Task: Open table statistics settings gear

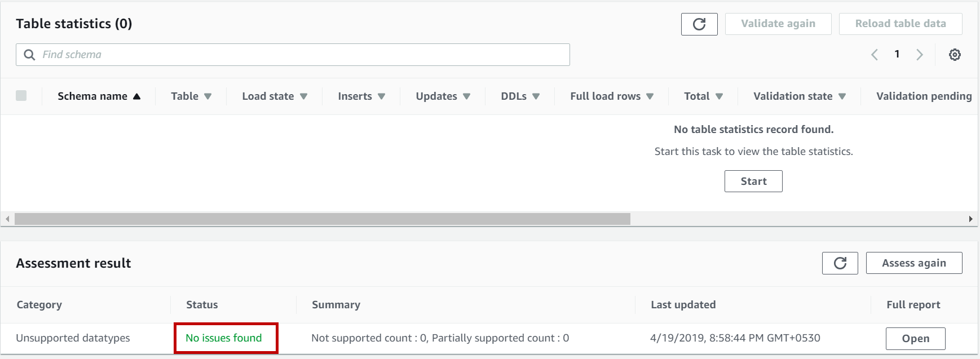Action: (955, 55)
